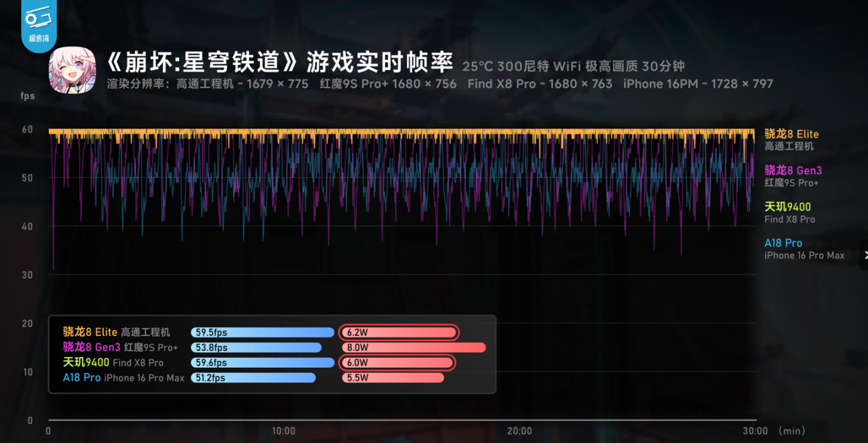
Task: Click the 51.2fps blue bar
Action: (x=254, y=377)
